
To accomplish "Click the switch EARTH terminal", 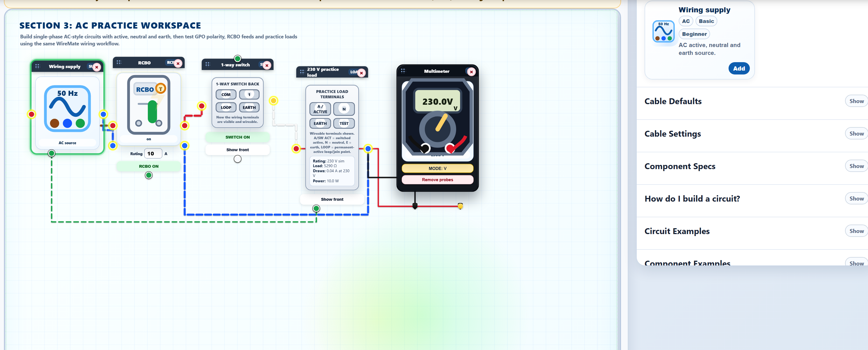I will tap(249, 108).
